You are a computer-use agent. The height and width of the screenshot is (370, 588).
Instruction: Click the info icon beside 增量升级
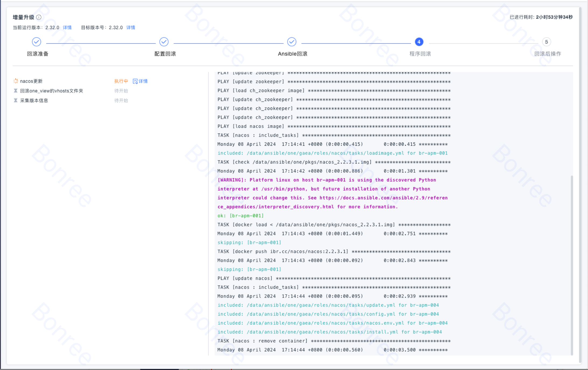39,17
